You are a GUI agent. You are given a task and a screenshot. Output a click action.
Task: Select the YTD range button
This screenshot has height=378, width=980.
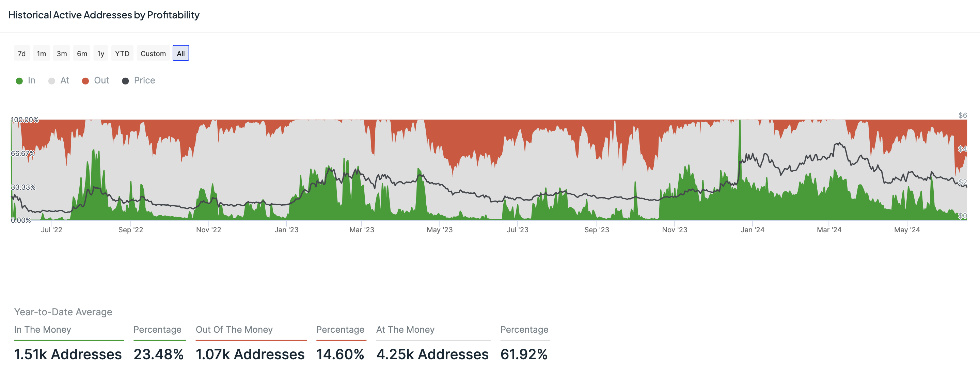coord(122,53)
